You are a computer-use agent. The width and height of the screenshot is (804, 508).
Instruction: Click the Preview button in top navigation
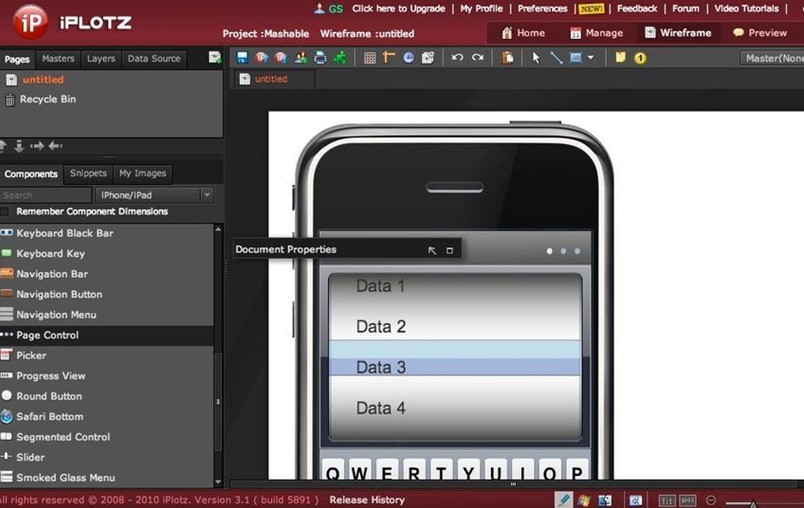point(760,33)
